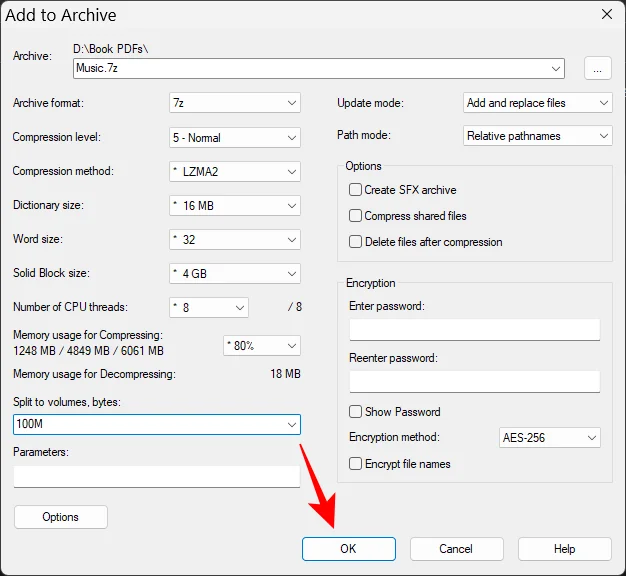Tick the Compress shared files checkbox
Image resolution: width=626 pixels, height=576 pixels.
pos(355,216)
